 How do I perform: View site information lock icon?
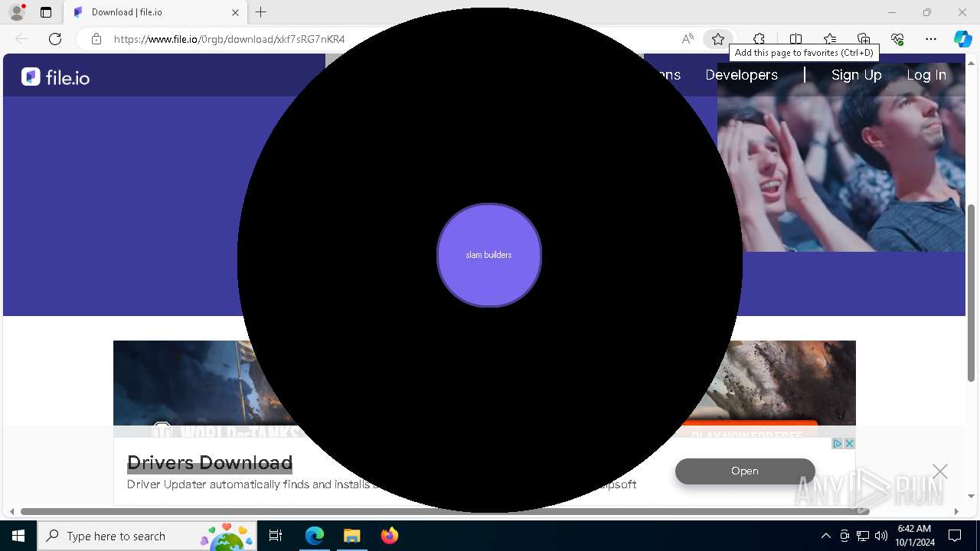(96, 39)
